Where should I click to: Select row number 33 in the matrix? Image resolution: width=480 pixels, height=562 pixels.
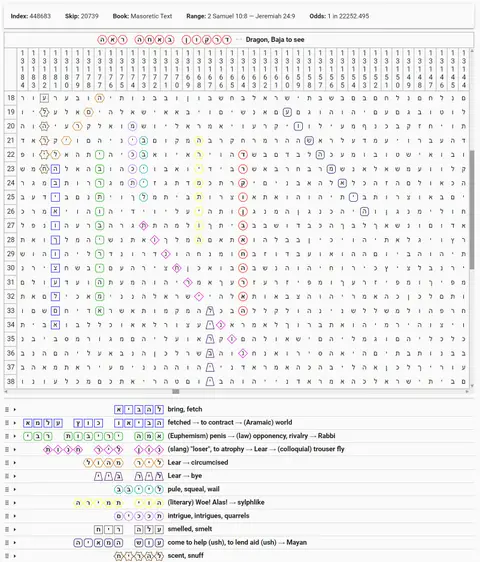coord(11,311)
